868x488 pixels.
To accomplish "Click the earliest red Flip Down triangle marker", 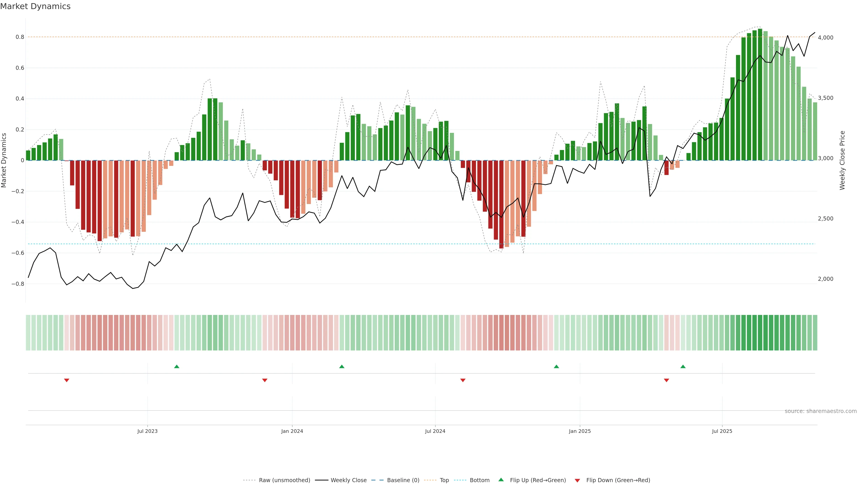I will point(67,380).
